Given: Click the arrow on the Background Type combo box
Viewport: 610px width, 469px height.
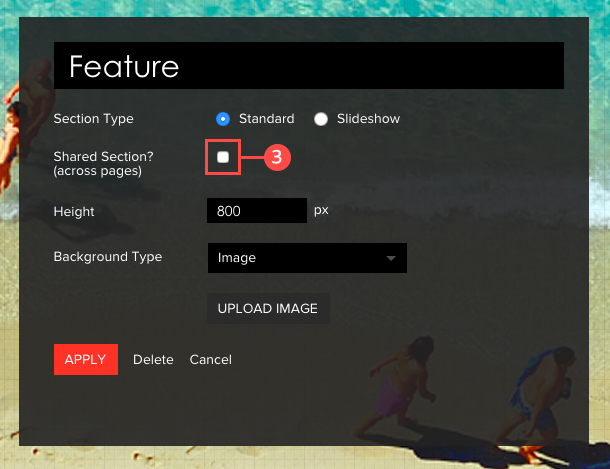Looking at the screenshot, I should pyautogui.click(x=390, y=258).
